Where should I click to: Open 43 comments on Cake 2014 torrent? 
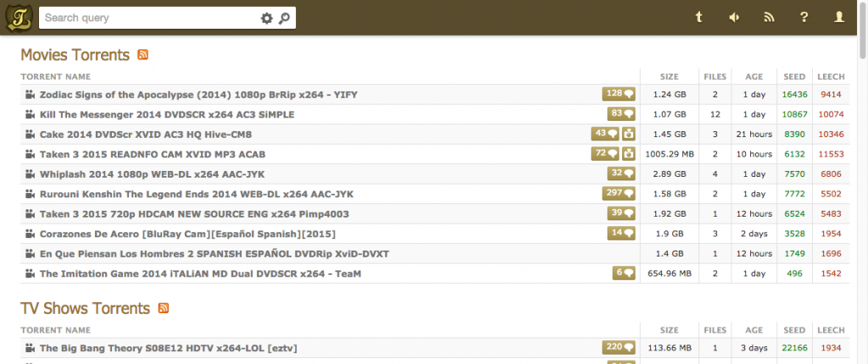click(605, 134)
